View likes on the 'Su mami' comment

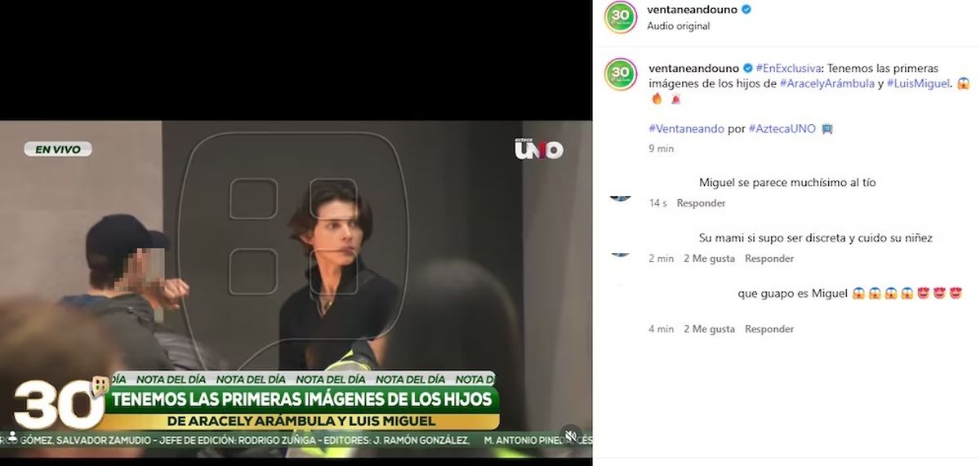click(x=710, y=259)
